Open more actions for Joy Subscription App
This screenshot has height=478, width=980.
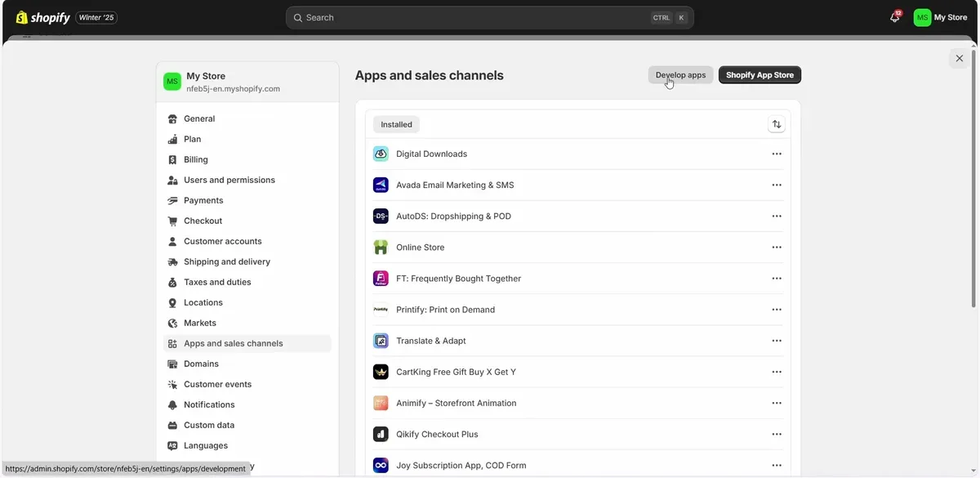coord(777,465)
